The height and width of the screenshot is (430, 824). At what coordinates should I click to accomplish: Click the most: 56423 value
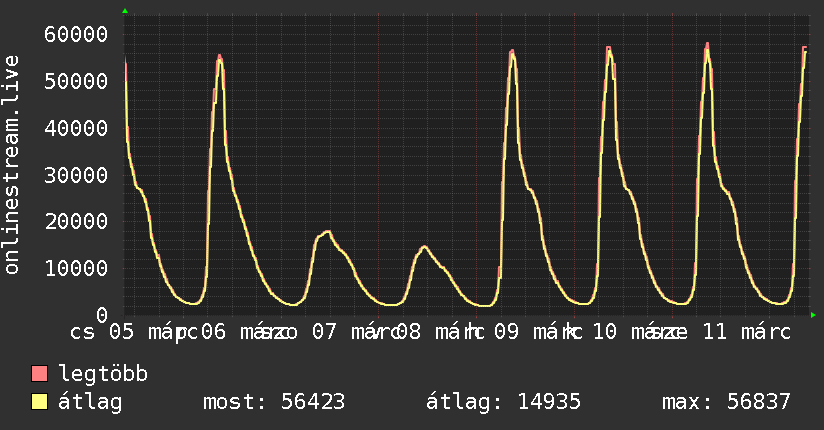pos(274,402)
